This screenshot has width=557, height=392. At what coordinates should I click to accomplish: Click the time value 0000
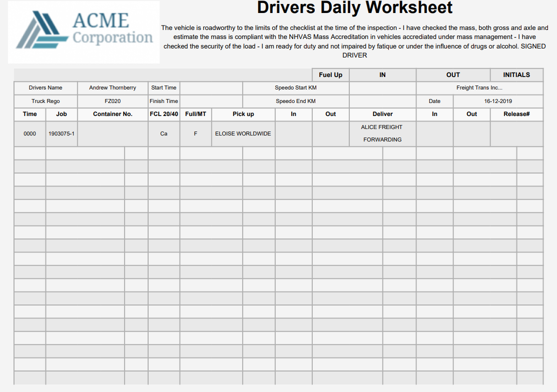pos(30,133)
